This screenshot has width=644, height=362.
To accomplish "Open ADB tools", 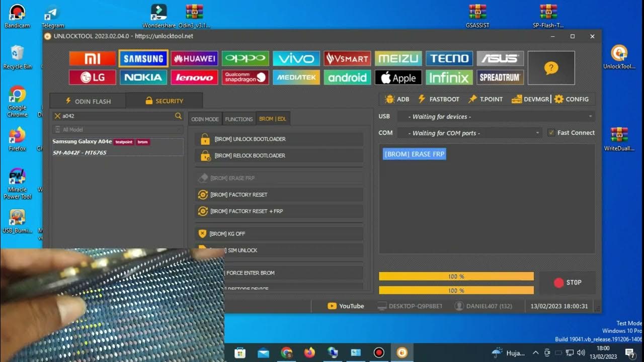I will 397,99.
